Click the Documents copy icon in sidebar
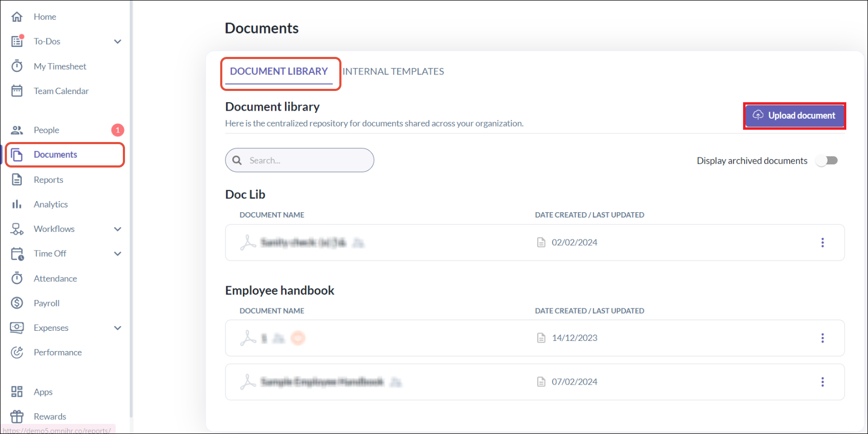Screen dimensions: 868x434 coord(17,154)
